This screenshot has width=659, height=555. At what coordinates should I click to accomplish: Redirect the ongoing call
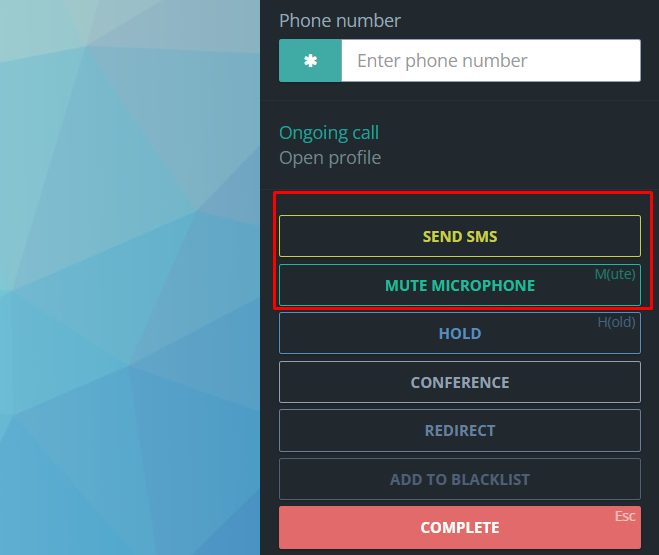click(459, 431)
